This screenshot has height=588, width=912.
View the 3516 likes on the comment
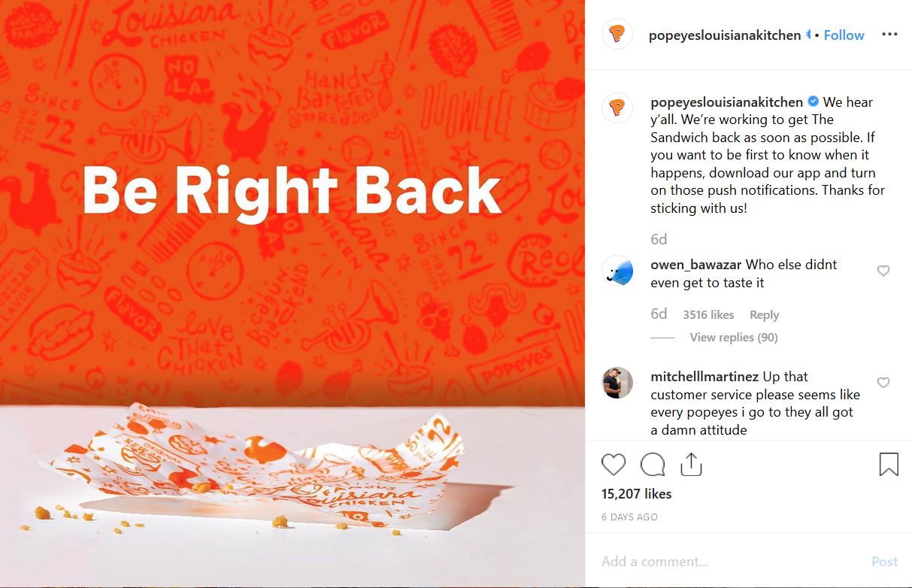(x=708, y=315)
